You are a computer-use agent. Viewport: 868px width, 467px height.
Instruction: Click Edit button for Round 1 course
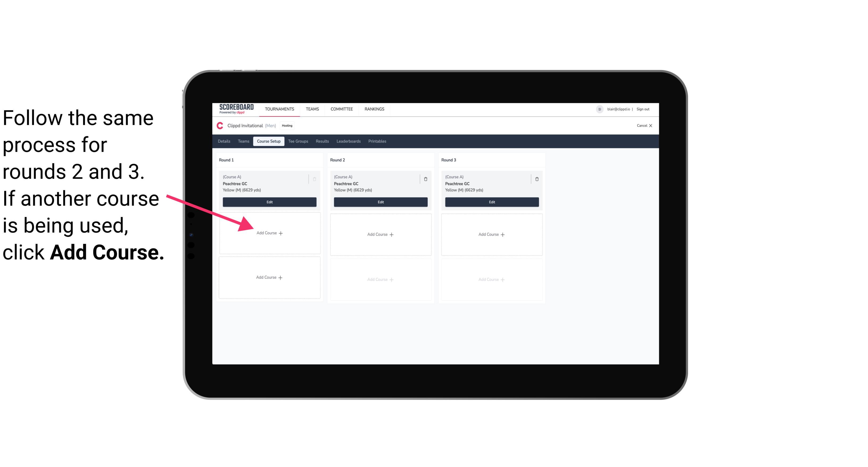tap(268, 202)
